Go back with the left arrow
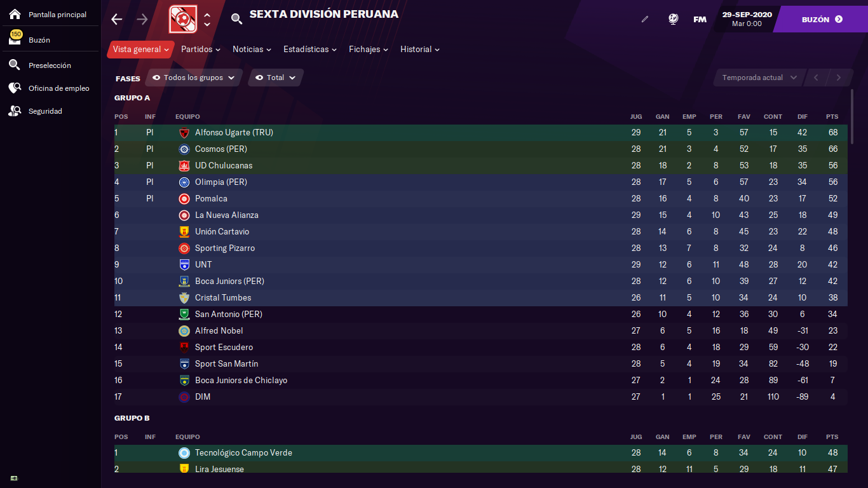Viewport: 868px width, 488px height. (x=116, y=19)
